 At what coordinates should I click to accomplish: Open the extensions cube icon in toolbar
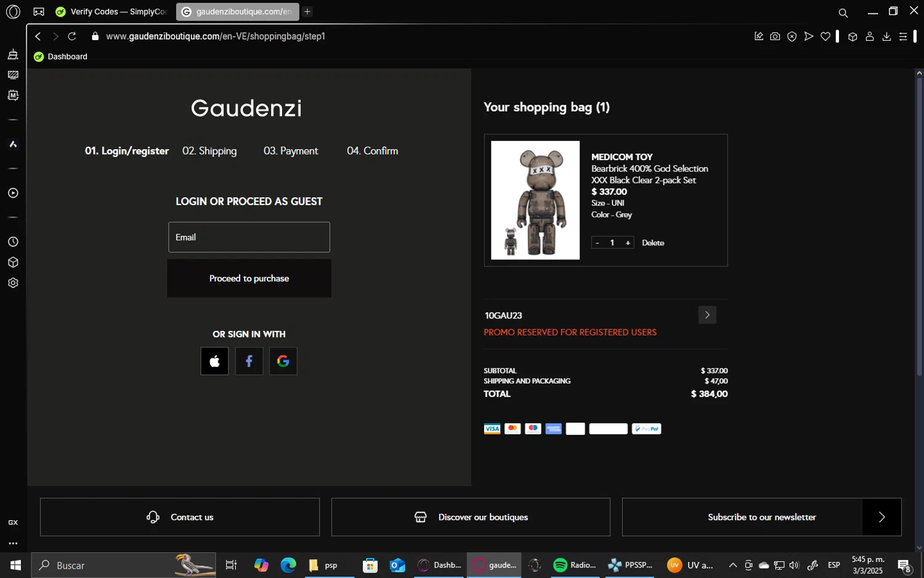coord(853,36)
